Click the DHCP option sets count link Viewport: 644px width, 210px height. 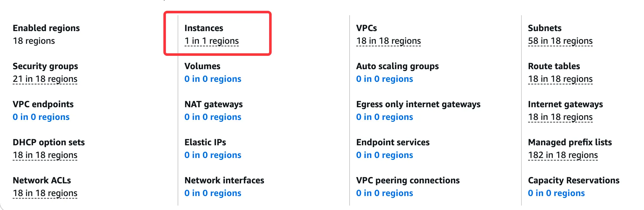[45, 155]
